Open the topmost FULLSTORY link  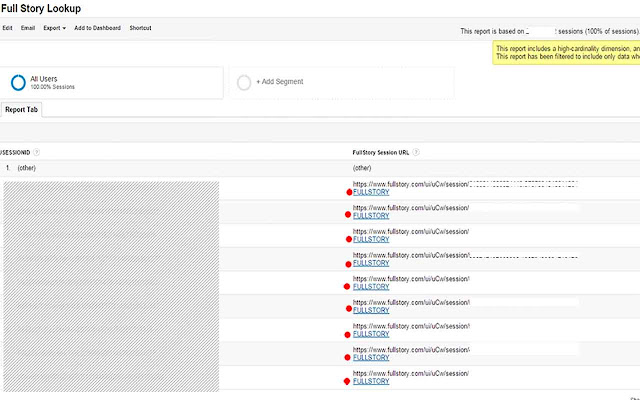371,192
